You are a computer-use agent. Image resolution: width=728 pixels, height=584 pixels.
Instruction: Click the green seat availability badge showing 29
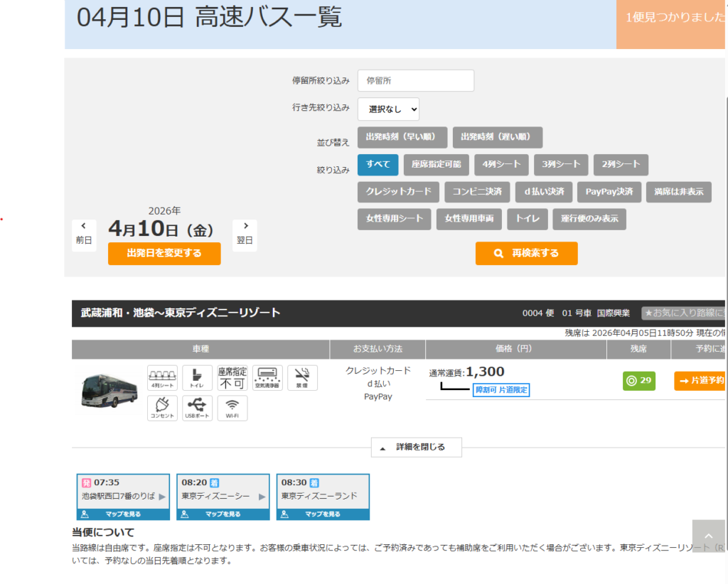(638, 381)
